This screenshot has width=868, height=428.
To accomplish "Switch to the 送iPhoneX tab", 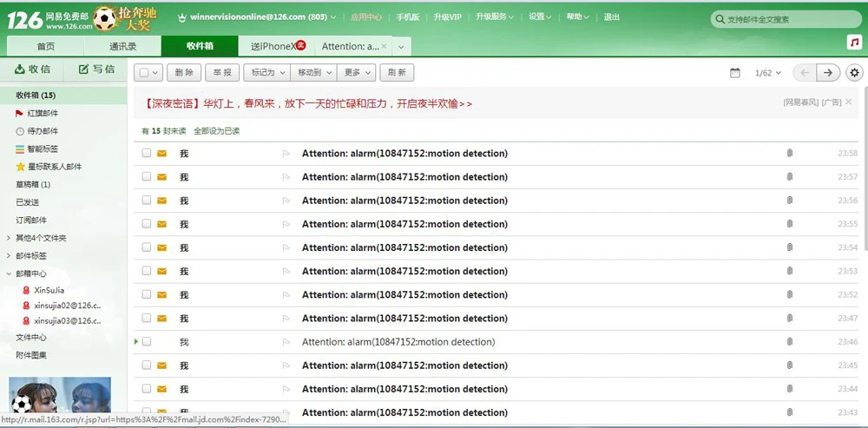I will click(277, 47).
